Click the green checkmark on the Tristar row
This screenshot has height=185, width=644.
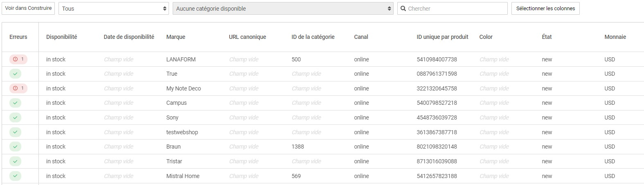click(15, 162)
